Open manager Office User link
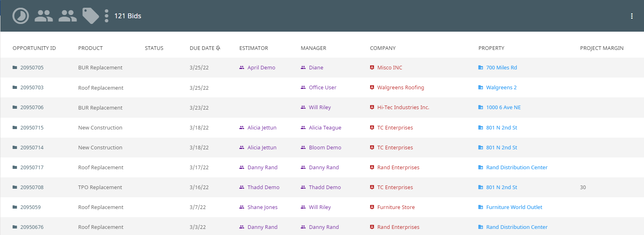This screenshot has width=644, height=235. click(x=323, y=87)
